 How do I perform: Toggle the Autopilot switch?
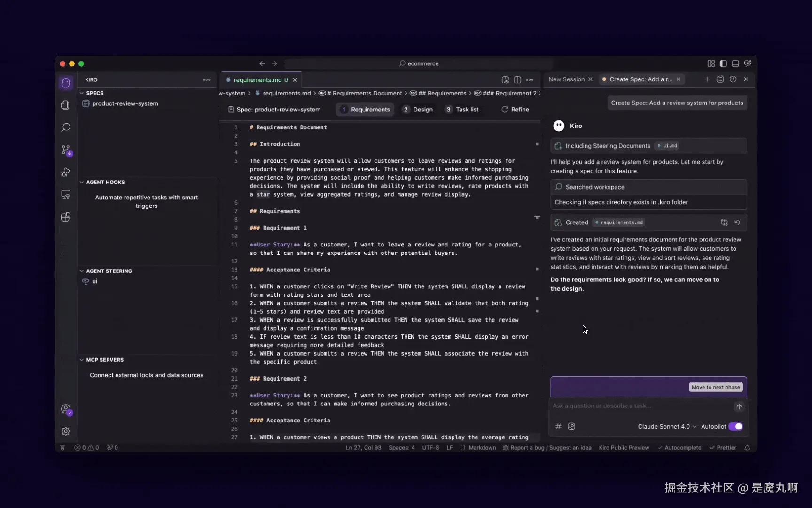[735, 427]
